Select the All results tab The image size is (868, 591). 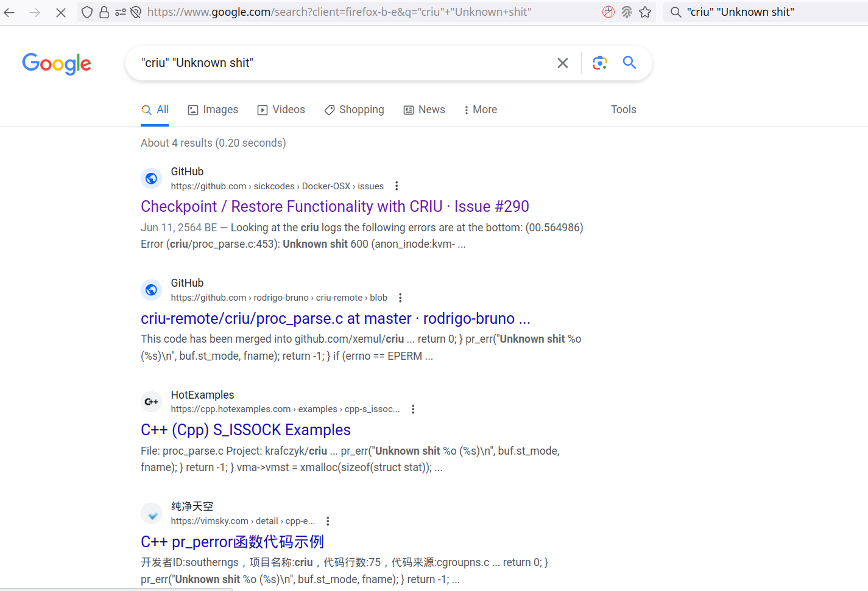[x=155, y=110]
